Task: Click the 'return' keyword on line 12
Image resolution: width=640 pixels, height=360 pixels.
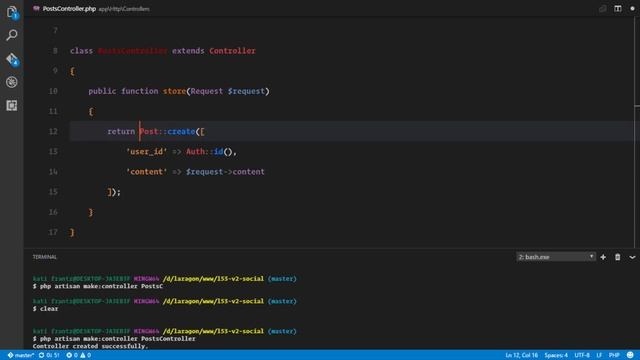Action: (x=121, y=131)
